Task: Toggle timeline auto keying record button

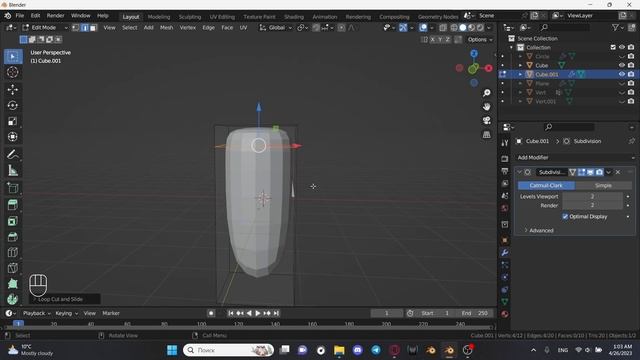Action: pyautogui.click(x=211, y=313)
